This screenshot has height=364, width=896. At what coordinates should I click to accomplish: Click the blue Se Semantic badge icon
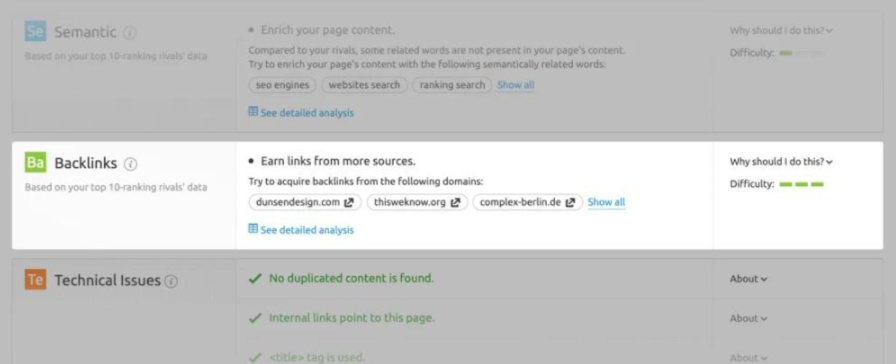point(35,31)
